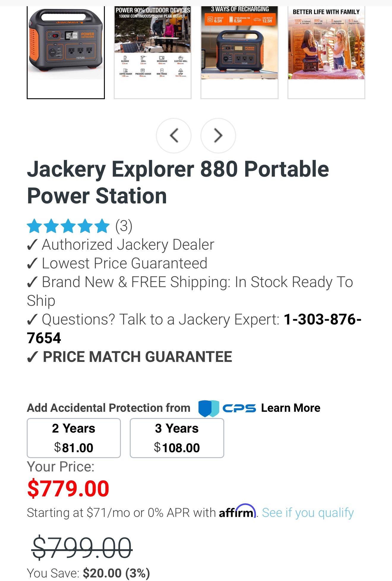Screen dimensions: 392x581
Task: Select 2 Years protection plan for $81.00
Action: tap(74, 438)
